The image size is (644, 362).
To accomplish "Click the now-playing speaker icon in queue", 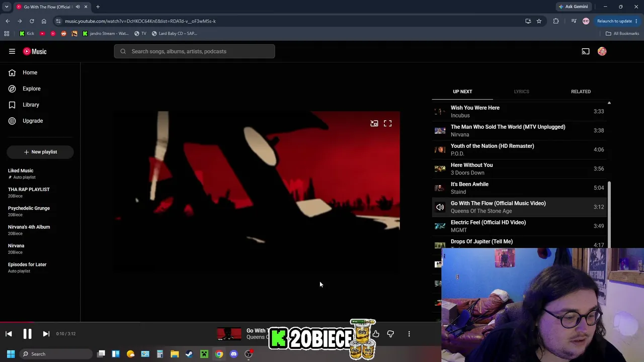I will point(440,207).
